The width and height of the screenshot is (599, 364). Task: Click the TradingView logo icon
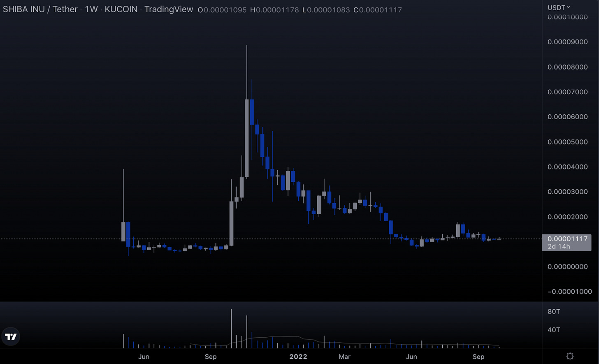click(x=10, y=337)
